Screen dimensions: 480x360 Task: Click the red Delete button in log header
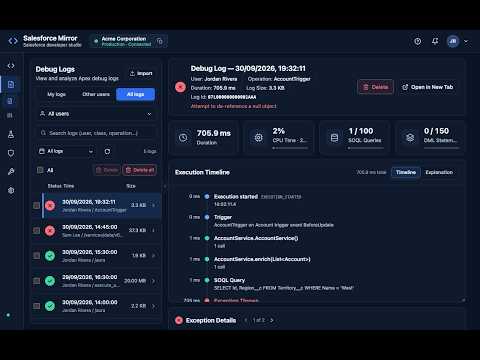click(375, 87)
